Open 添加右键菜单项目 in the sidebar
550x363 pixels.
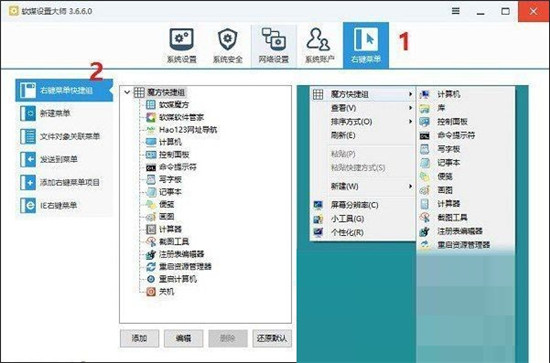tap(64, 182)
